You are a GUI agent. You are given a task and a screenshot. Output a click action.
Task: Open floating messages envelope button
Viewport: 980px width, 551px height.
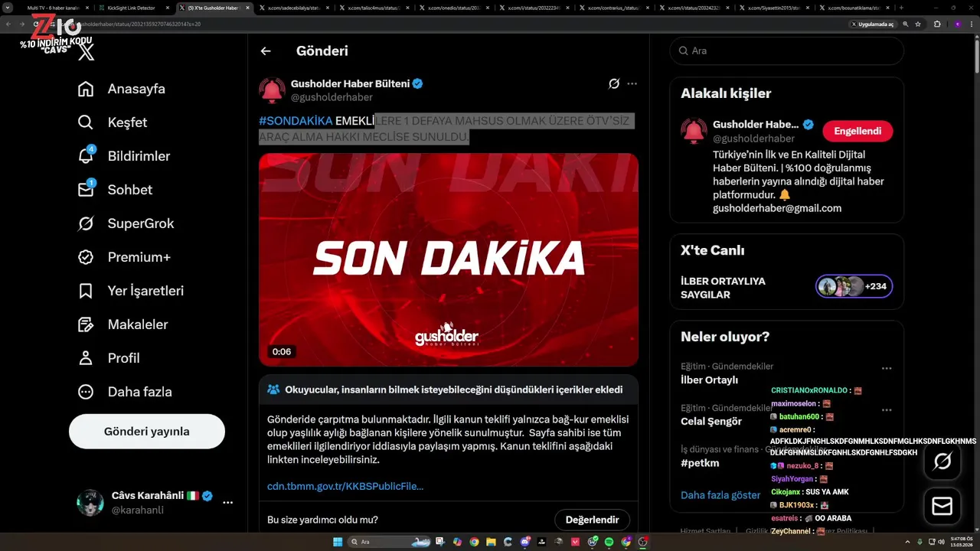(x=942, y=507)
